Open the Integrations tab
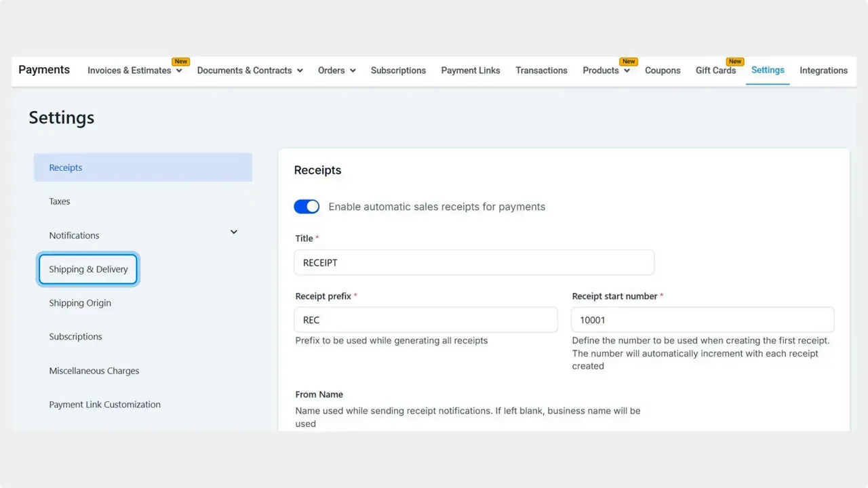The width and height of the screenshot is (868, 488). [823, 70]
